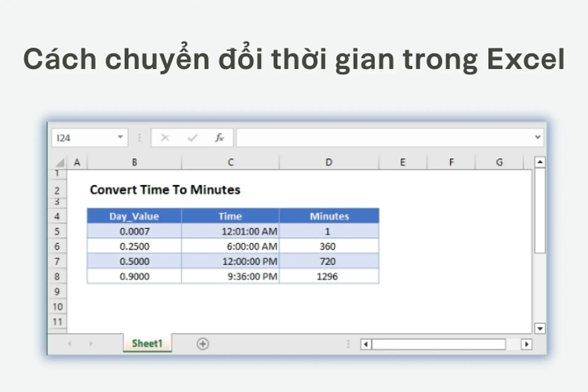Viewport: 588px width, 392px height.
Task: Click the horizontal scrollbar right arrow
Action: 526,344
